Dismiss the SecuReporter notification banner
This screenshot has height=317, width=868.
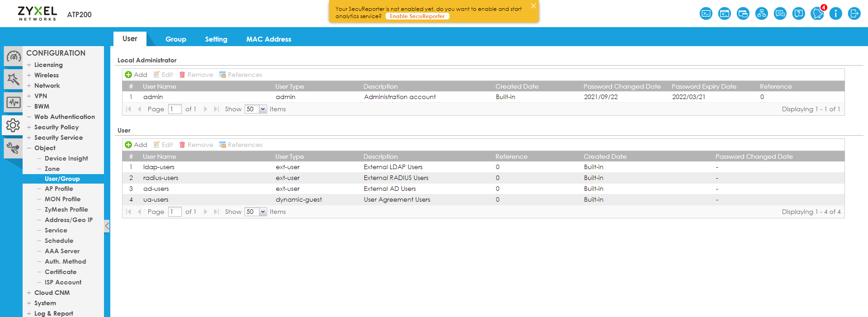coord(533,6)
